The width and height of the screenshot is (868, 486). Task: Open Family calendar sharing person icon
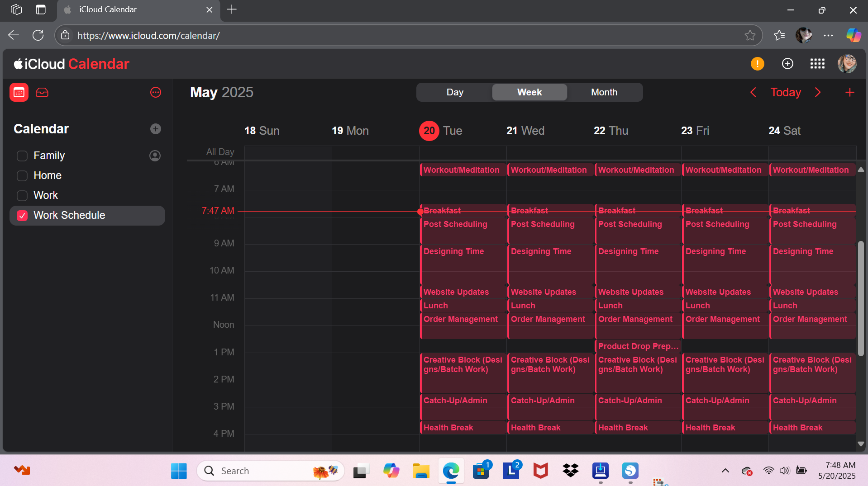155,156
